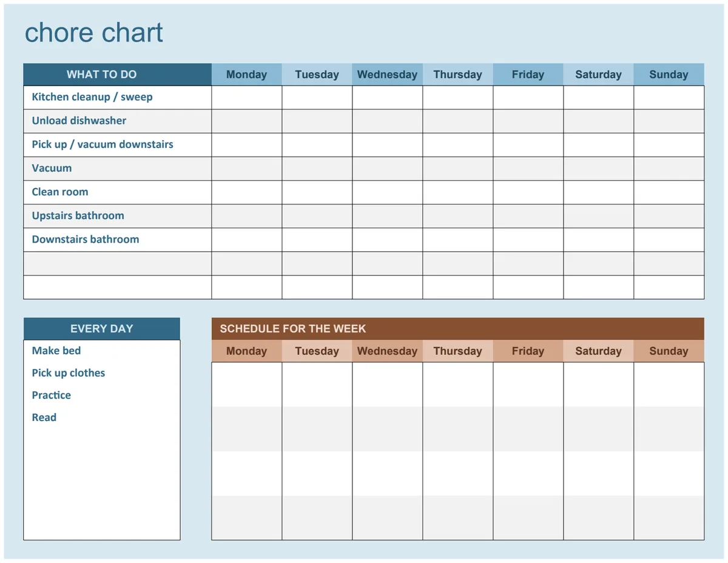728x563 pixels.
Task: Click the first Thursday cell in the weekly schedule
Action: tap(458, 385)
